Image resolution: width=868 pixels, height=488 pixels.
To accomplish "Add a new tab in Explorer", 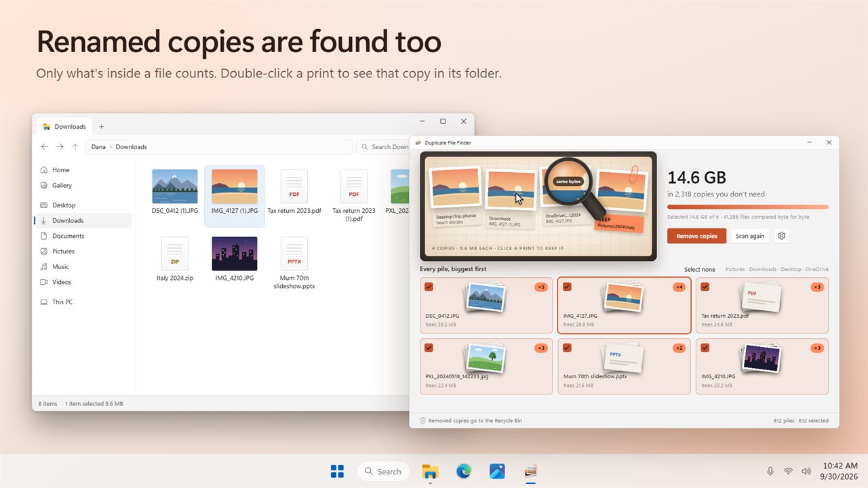I will [x=102, y=126].
